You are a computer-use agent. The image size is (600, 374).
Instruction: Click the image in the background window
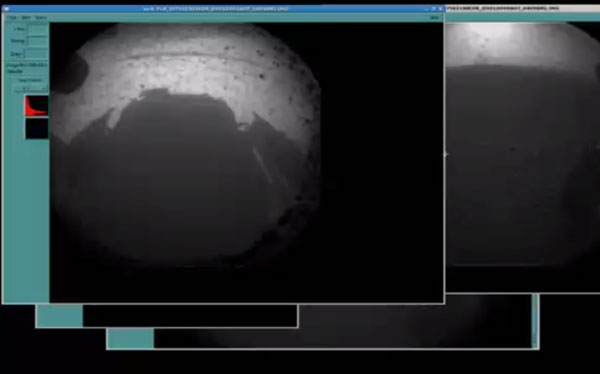[x=522, y=144]
